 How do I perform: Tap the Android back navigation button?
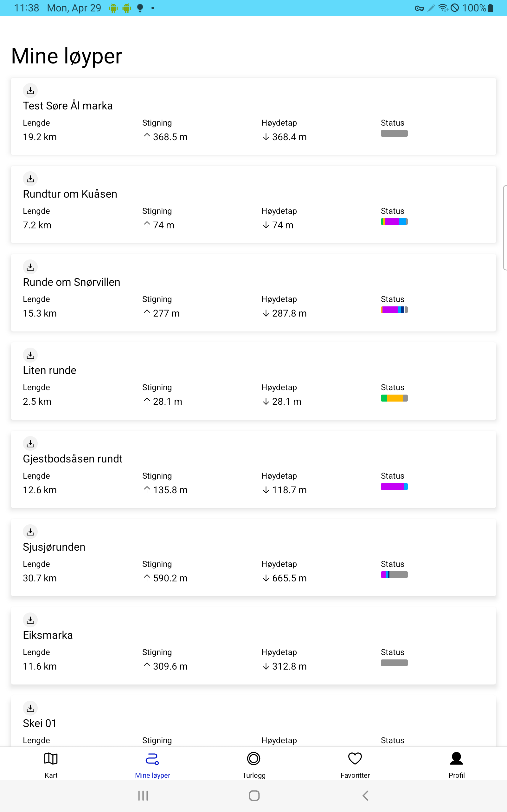point(365,795)
